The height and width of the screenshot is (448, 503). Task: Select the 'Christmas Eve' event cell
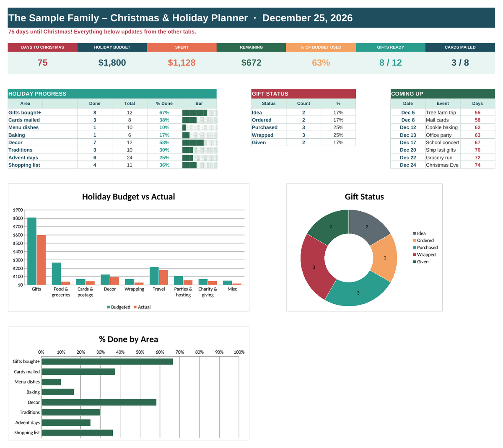tap(443, 165)
